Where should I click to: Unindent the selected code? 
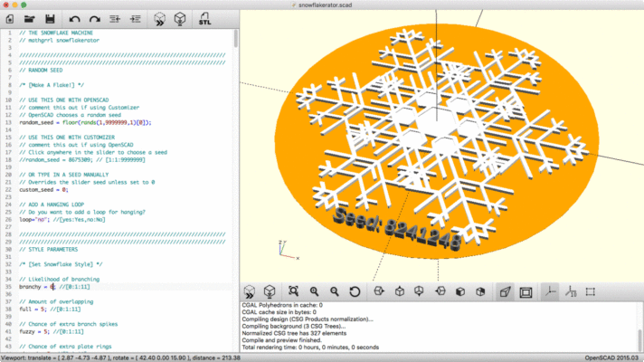point(117,18)
